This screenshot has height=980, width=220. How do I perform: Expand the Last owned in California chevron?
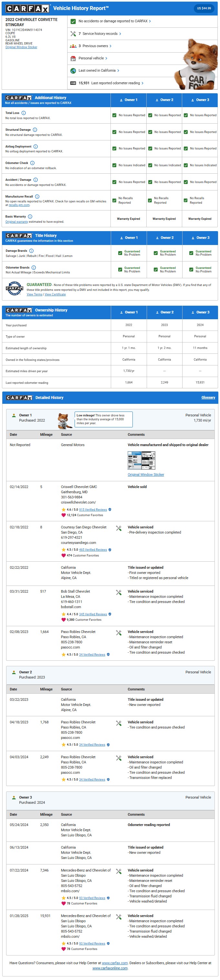click(x=118, y=70)
